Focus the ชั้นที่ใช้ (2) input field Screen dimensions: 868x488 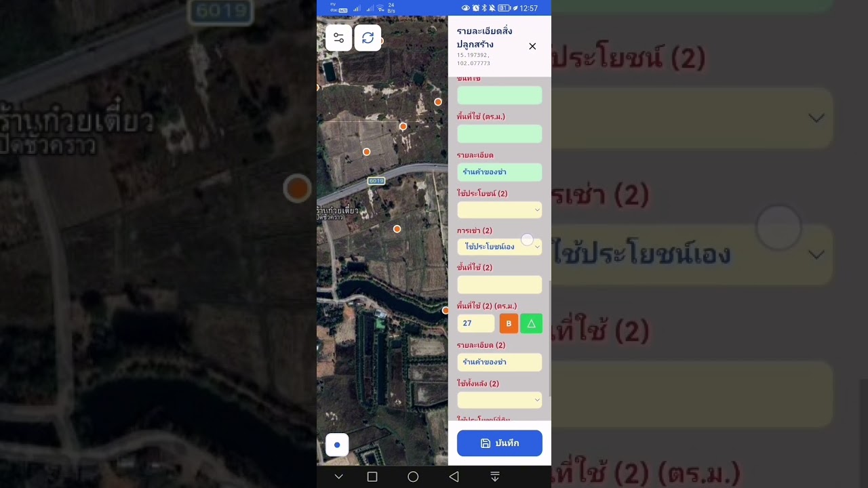(x=500, y=285)
